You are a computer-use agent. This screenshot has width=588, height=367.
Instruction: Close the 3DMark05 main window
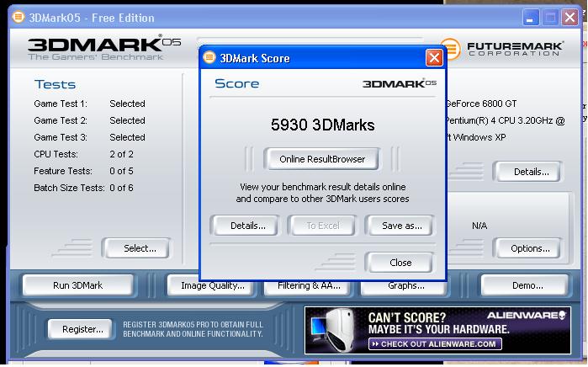(569, 18)
